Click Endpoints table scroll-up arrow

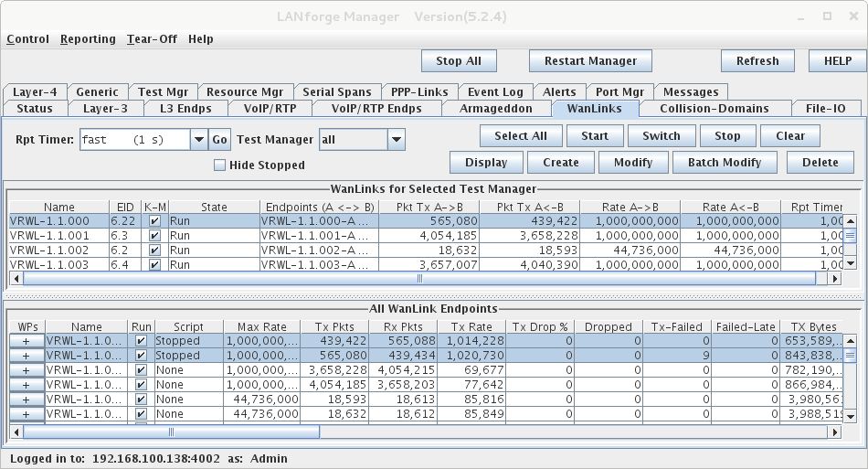851,340
